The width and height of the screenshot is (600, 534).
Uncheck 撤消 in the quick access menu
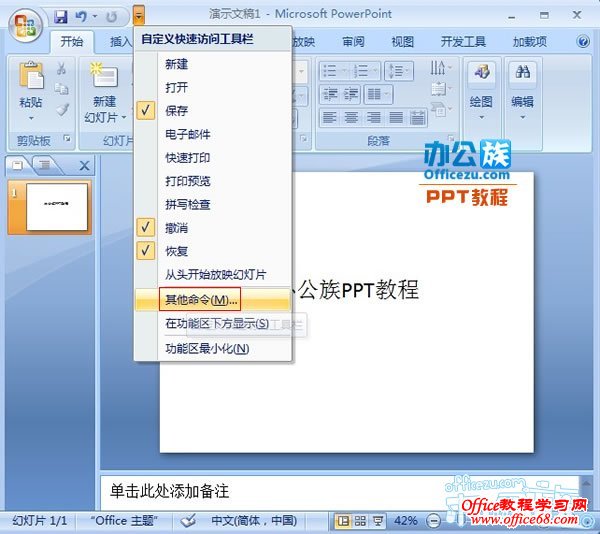tap(213, 228)
